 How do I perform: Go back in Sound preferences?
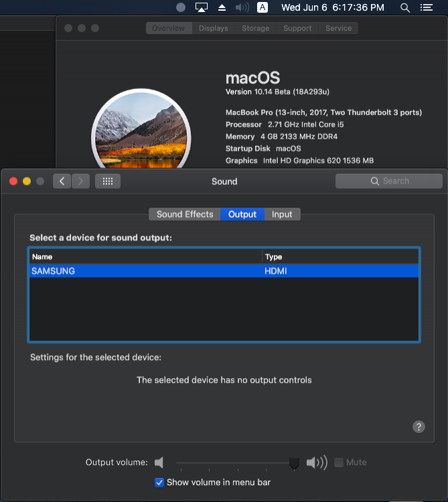[62, 181]
